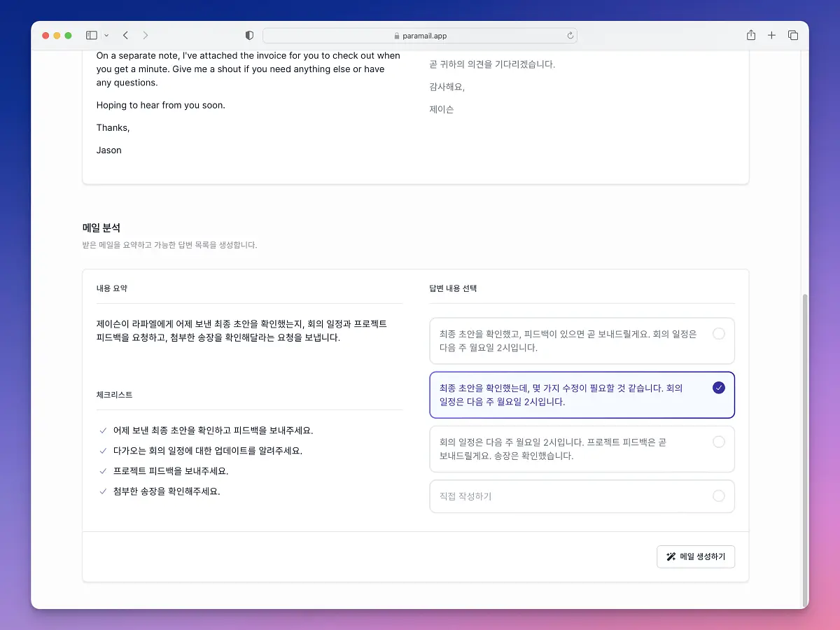840x630 pixels.
Task: Go forward with the forward arrow
Action: (145, 35)
